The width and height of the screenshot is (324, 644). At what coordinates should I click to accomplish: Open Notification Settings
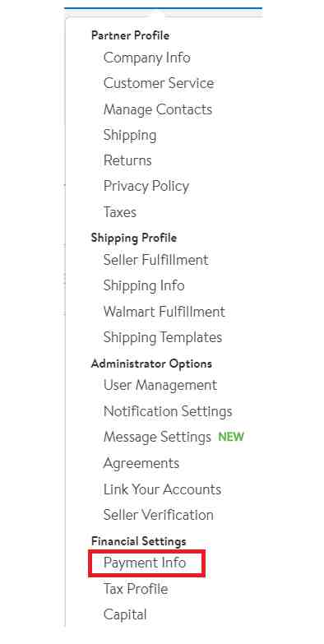168,411
